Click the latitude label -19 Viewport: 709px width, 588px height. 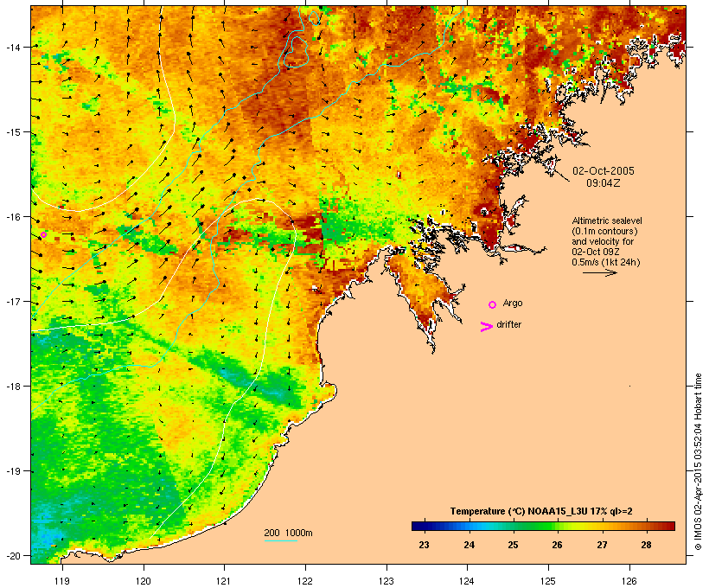(x=13, y=471)
